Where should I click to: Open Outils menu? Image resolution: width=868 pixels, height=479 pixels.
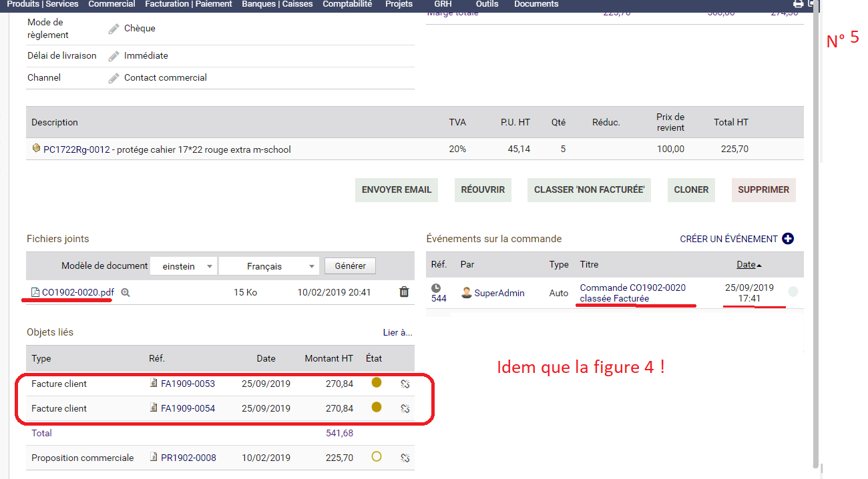point(487,4)
